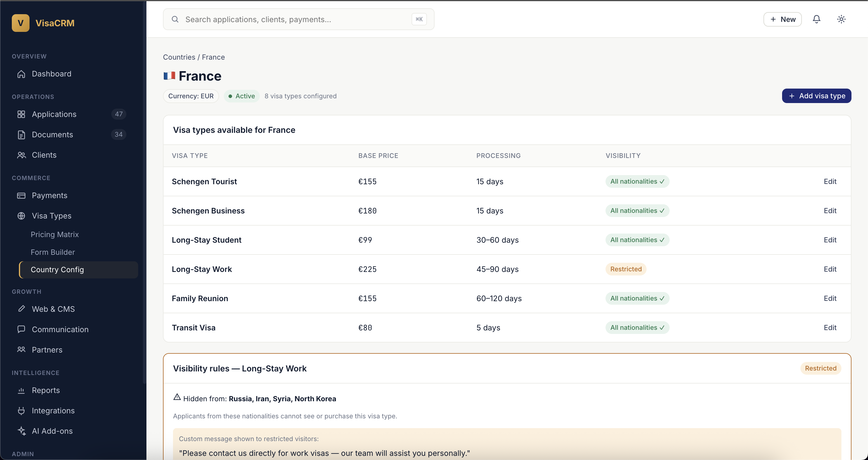Screen dimensions: 868x460
Task: Click All nationalities badge for Transit Visa
Action: pos(637,327)
